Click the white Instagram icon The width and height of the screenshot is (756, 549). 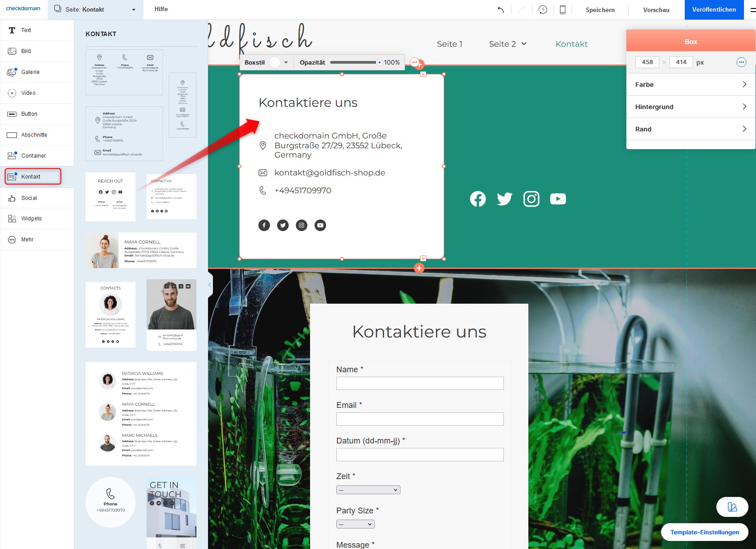pyautogui.click(x=531, y=199)
